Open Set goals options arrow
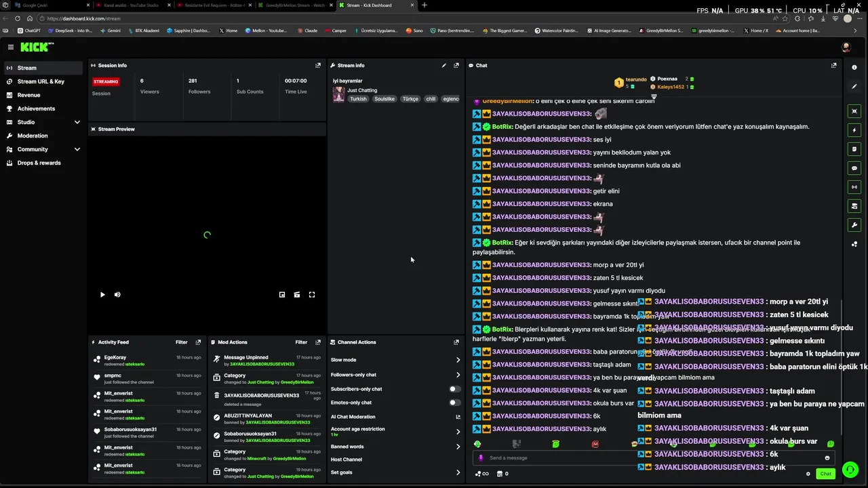868x488 pixels. point(458,472)
